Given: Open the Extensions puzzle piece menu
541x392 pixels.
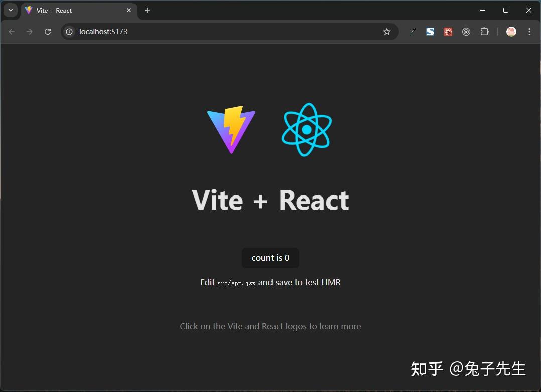Looking at the screenshot, I should click(484, 31).
